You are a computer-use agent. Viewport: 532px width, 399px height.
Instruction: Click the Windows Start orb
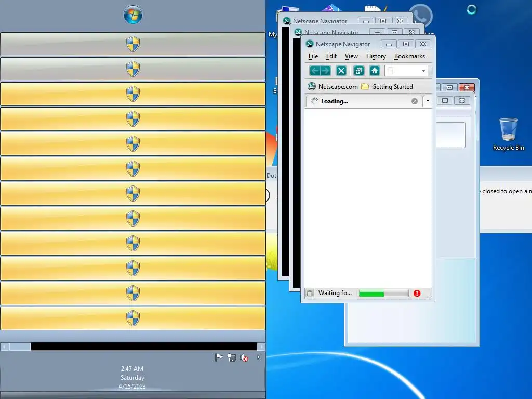(133, 15)
